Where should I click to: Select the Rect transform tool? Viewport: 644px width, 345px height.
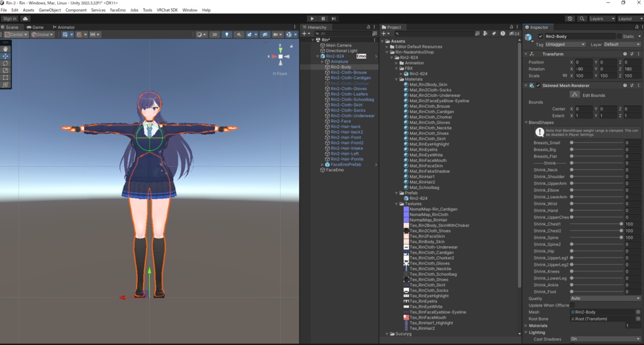coord(5,77)
